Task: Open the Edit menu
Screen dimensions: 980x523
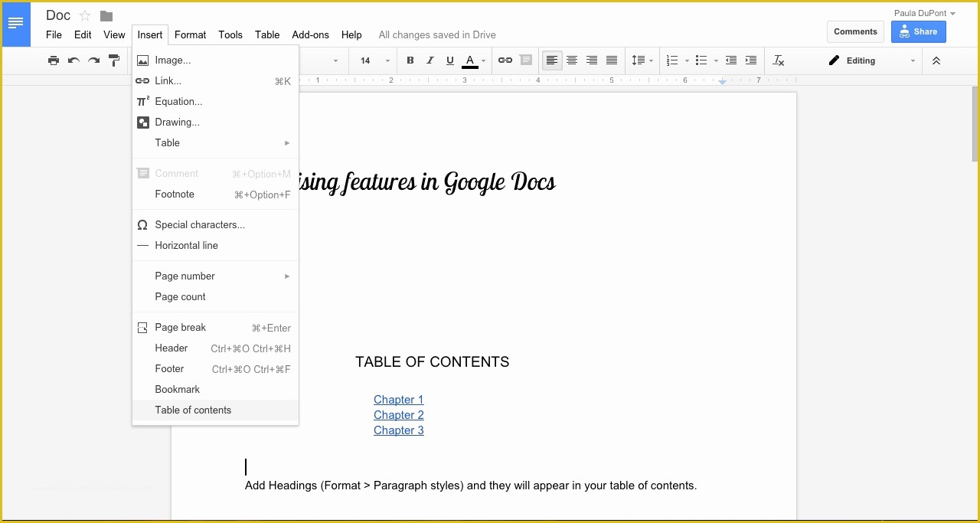Action: click(83, 34)
